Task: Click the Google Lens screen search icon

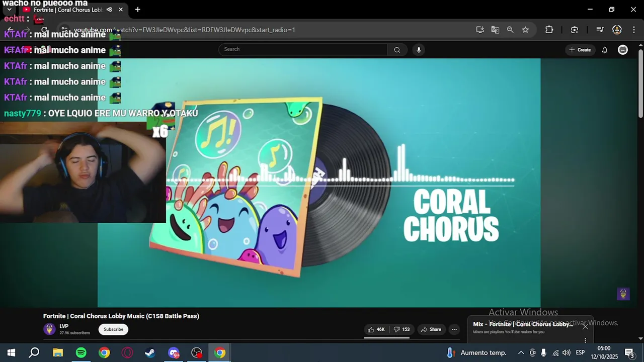Action: pyautogui.click(x=575, y=30)
